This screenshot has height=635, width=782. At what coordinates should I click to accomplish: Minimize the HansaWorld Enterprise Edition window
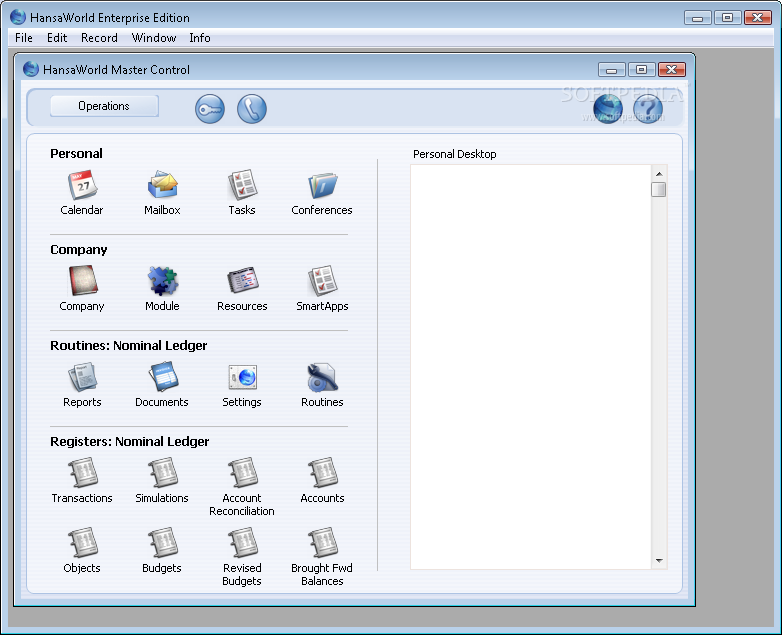coord(698,18)
